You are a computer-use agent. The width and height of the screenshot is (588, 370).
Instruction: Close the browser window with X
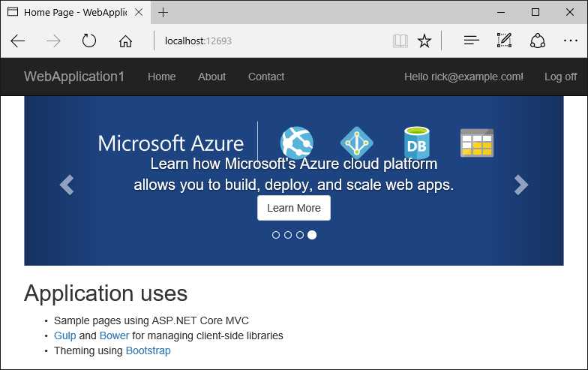570,12
